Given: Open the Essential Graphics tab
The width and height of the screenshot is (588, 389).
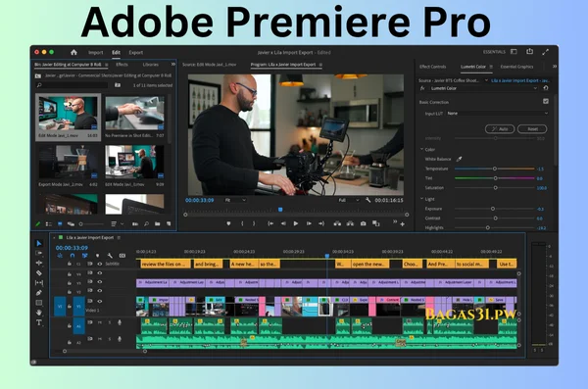Looking at the screenshot, I should coord(516,67).
